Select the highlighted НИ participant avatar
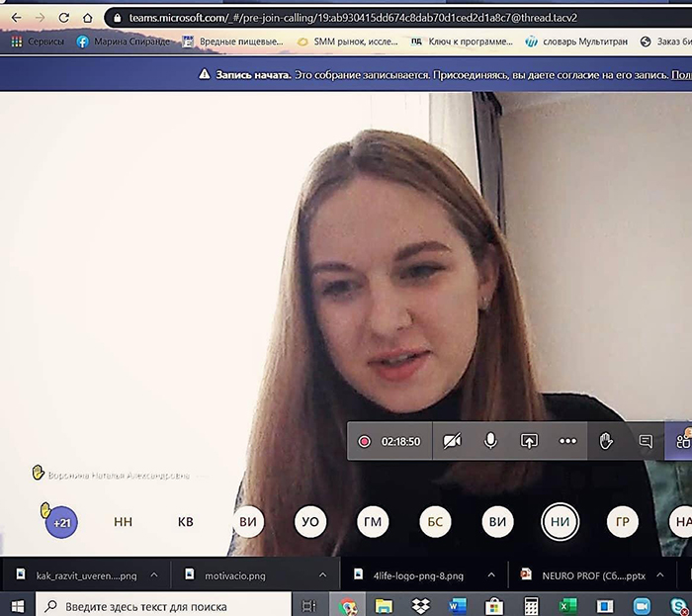The width and height of the screenshot is (692, 616). [561, 522]
